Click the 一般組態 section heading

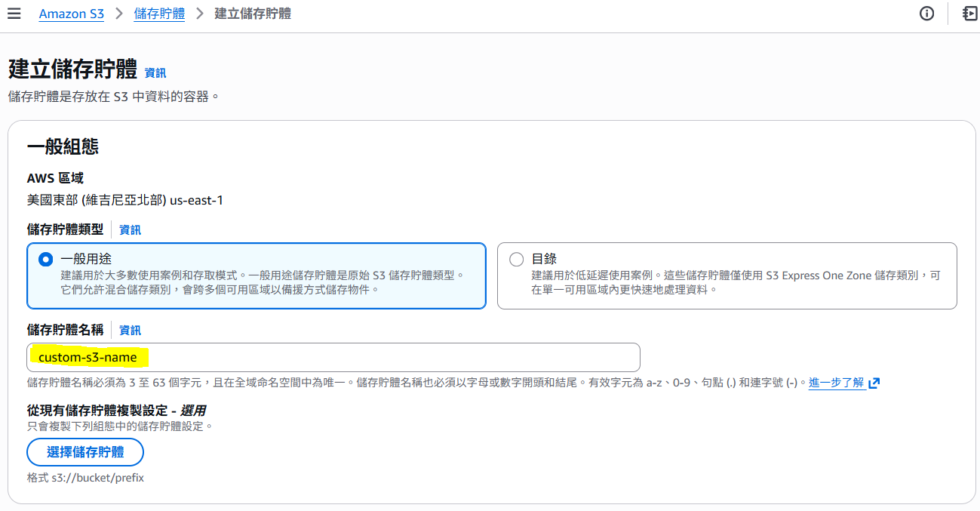click(x=63, y=146)
